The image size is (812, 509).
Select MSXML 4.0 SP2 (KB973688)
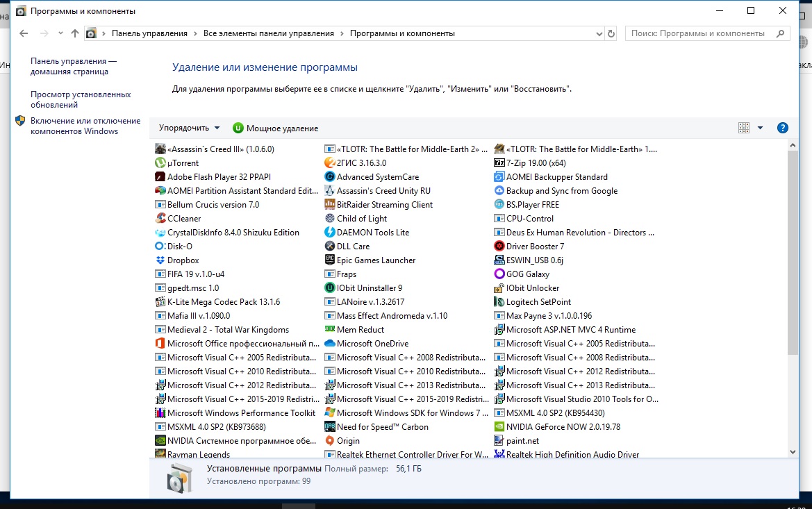pyautogui.click(x=210, y=426)
